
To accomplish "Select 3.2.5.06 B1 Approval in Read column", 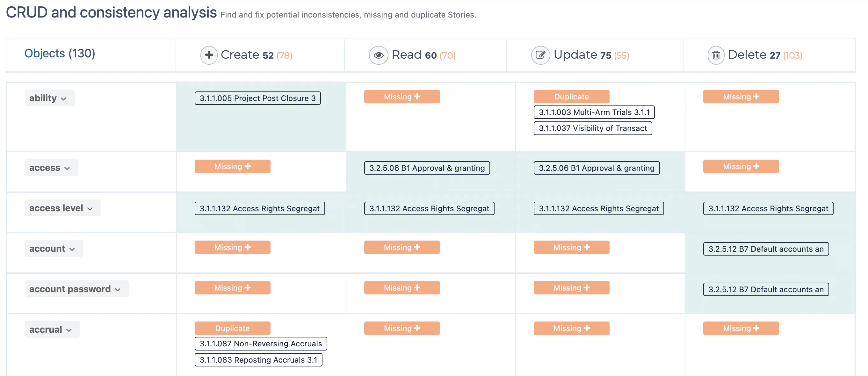I will [427, 168].
